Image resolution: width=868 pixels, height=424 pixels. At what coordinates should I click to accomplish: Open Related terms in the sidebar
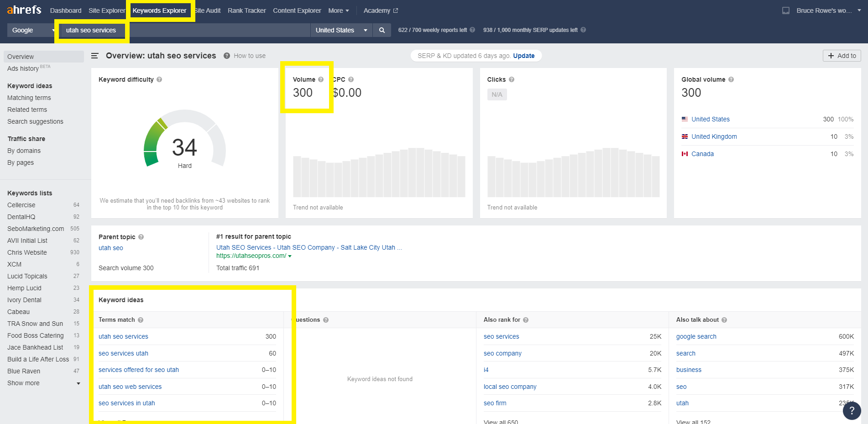(27, 110)
